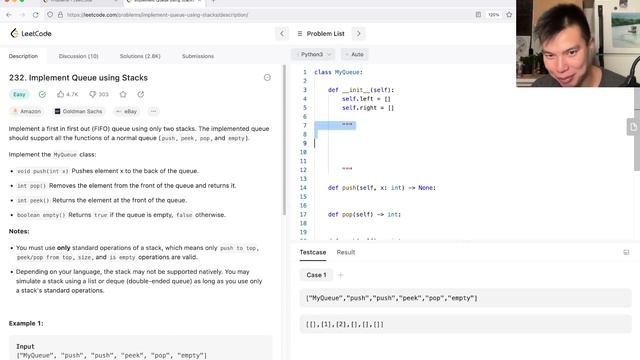Switch to the Result tab
This screenshot has height=360, width=640.
pyautogui.click(x=346, y=252)
